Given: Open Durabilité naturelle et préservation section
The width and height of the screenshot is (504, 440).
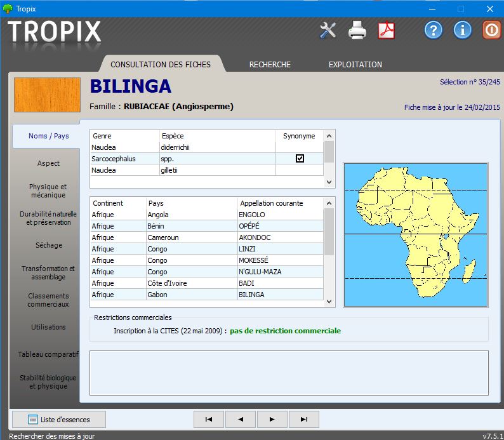Looking at the screenshot, I should point(48,218).
